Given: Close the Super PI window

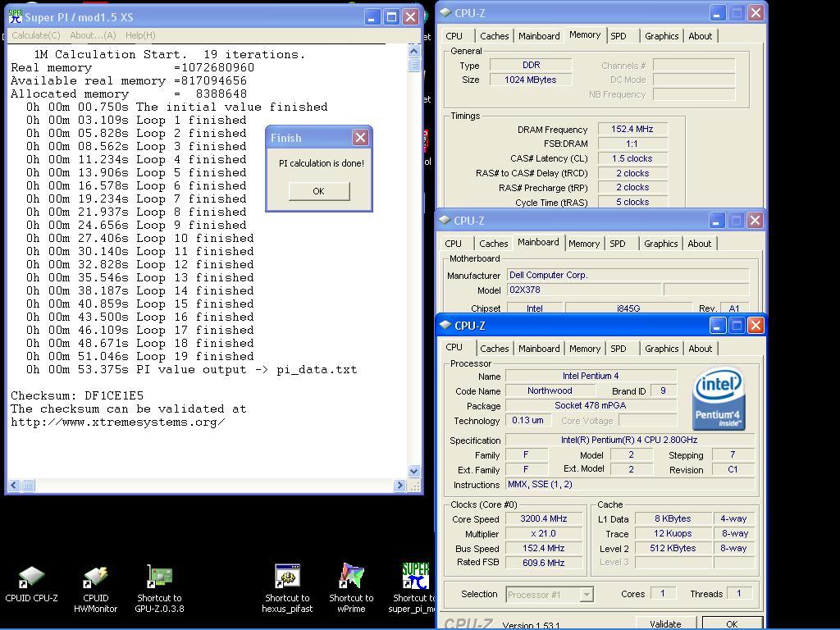Looking at the screenshot, I should click(x=411, y=16).
